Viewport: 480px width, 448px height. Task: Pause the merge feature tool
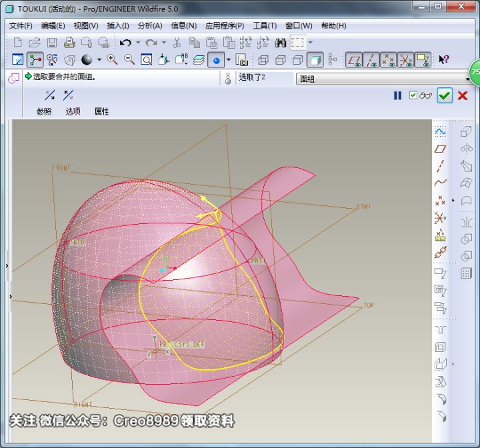click(398, 95)
